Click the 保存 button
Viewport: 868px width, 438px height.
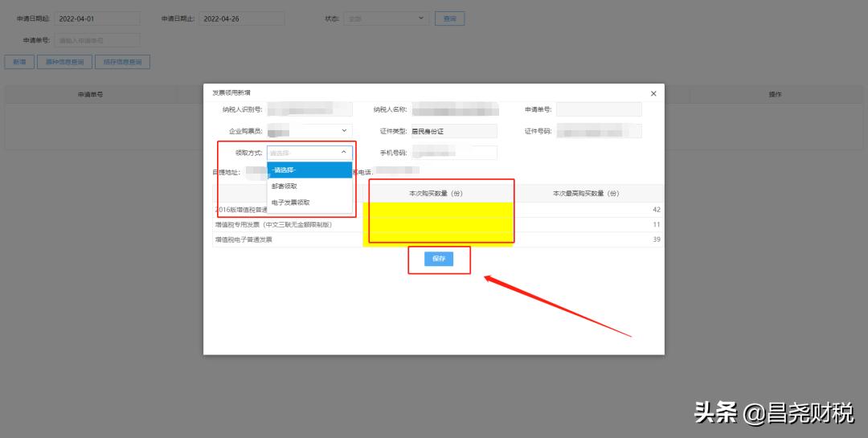438,259
